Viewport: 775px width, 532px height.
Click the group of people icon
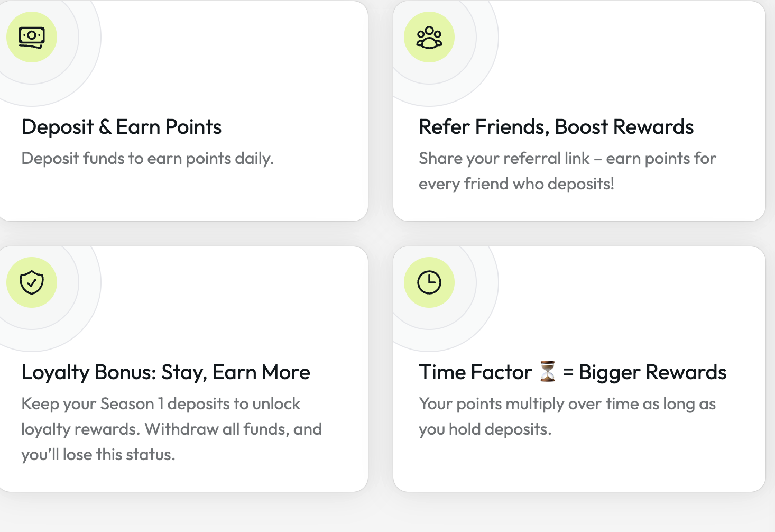pyautogui.click(x=429, y=37)
